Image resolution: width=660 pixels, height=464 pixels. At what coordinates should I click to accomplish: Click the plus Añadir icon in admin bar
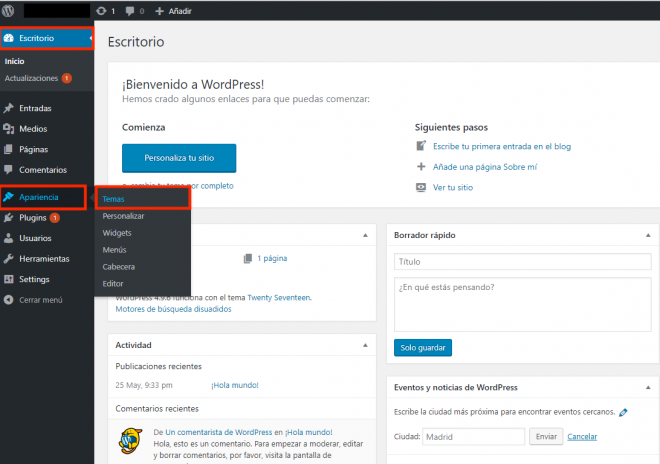coord(159,11)
